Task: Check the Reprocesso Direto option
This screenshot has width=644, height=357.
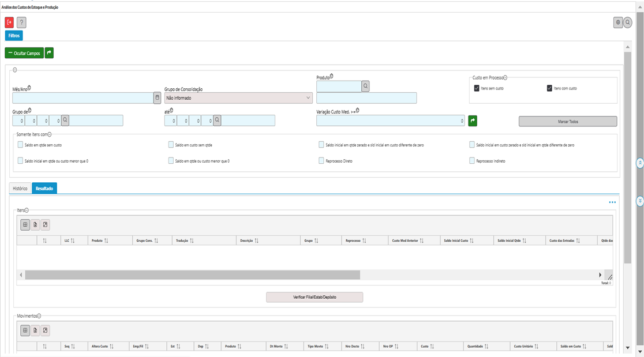Action: click(321, 161)
